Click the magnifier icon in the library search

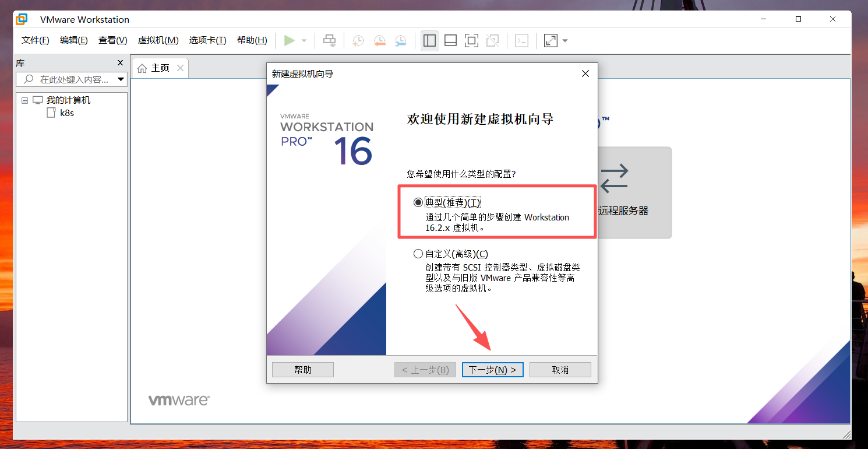tap(28, 79)
